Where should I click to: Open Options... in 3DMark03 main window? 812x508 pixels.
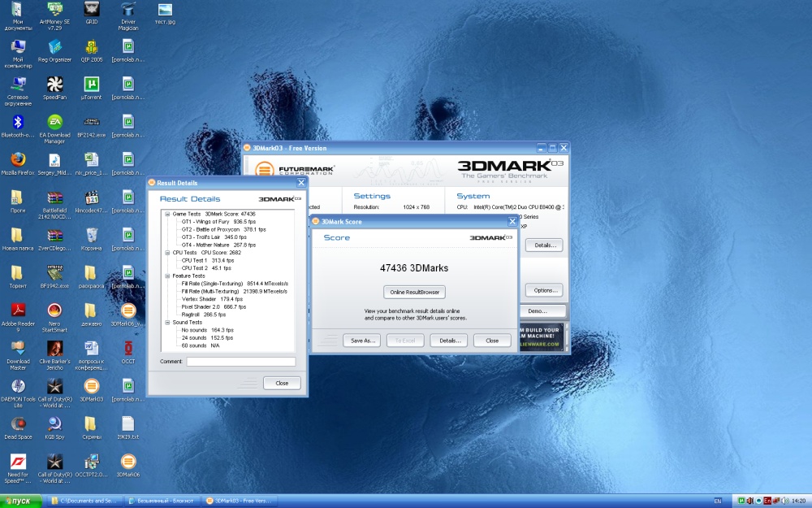[545, 290]
